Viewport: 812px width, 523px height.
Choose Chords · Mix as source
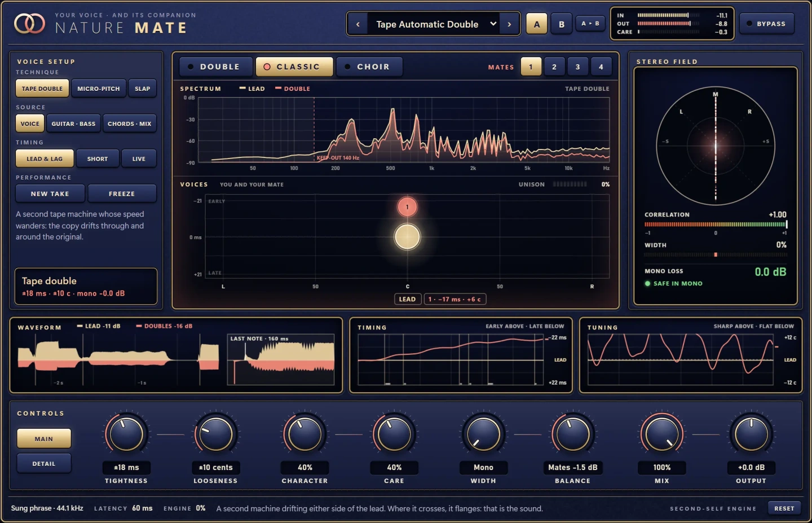coord(130,124)
